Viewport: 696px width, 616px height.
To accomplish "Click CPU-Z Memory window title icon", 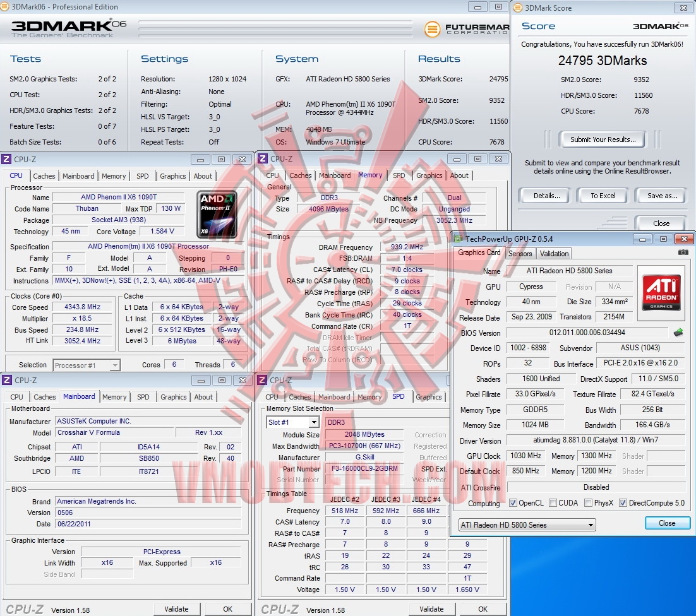I will pos(263,159).
